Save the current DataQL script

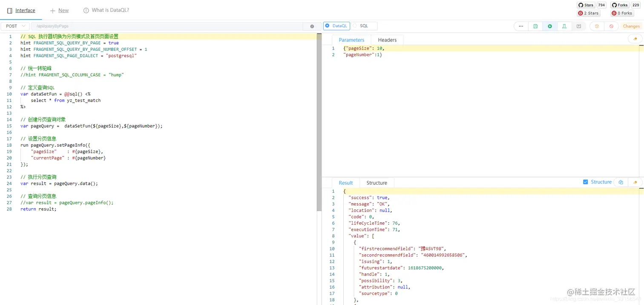(x=535, y=26)
